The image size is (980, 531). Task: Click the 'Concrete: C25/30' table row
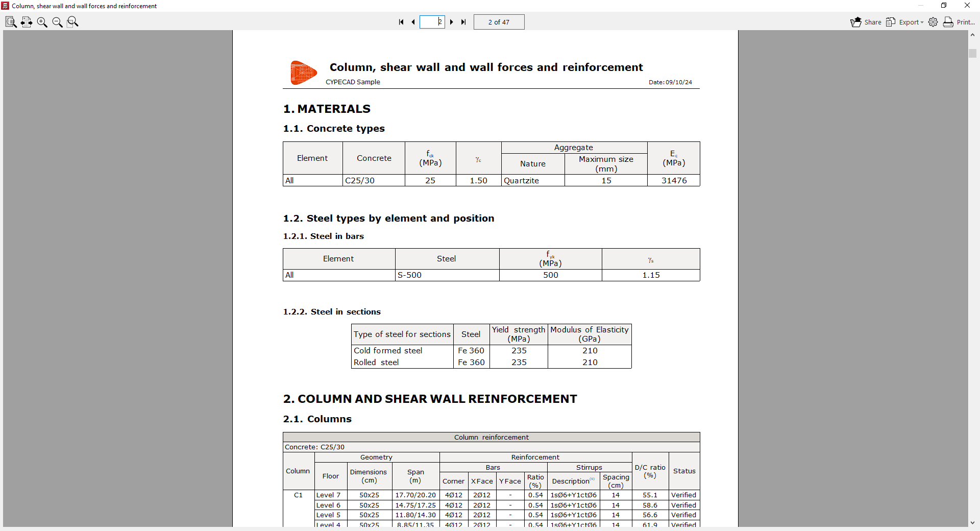pyautogui.click(x=492, y=447)
